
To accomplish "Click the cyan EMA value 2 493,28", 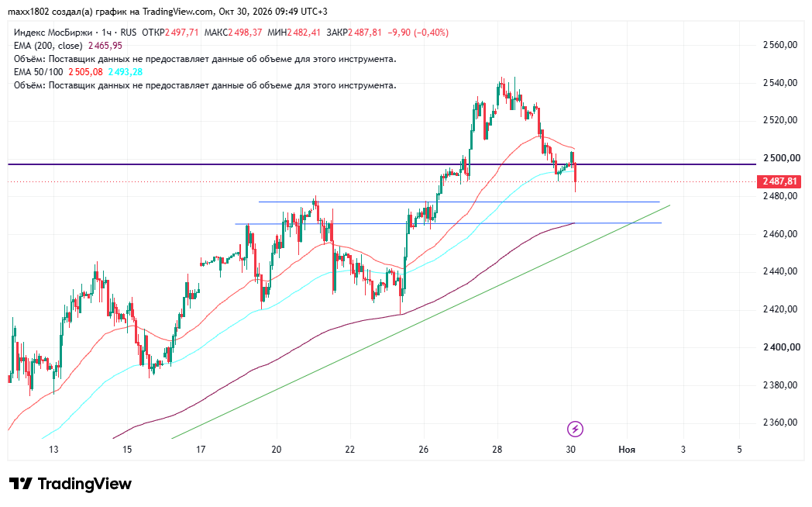I will pos(126,72).
